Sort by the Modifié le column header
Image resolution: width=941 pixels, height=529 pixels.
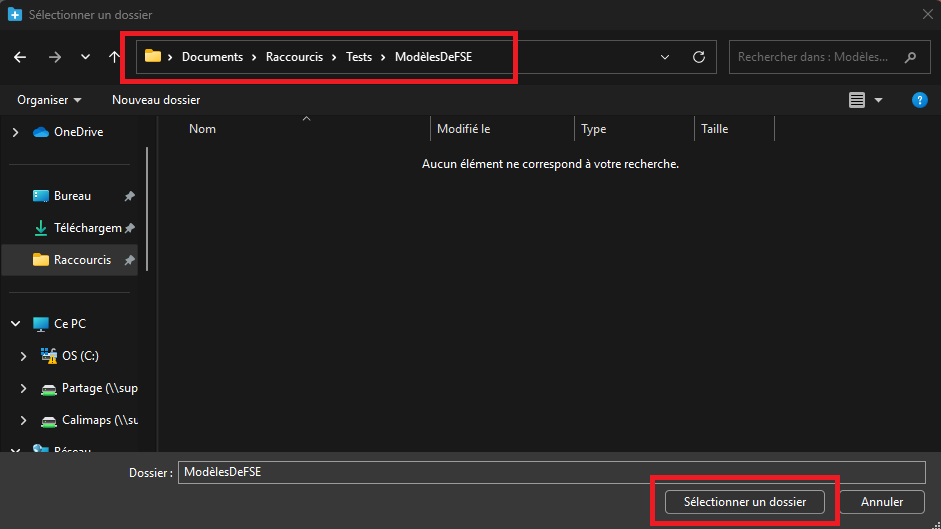click(x=464, y=129)
